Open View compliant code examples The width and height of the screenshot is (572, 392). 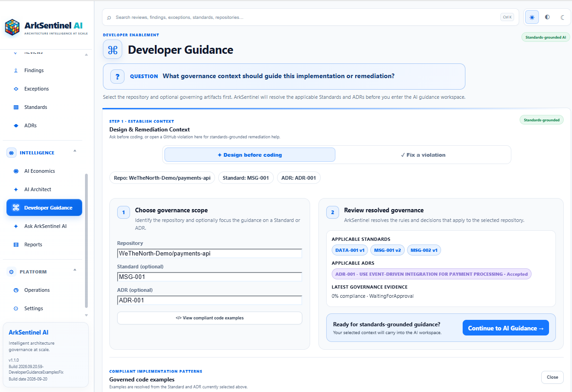point(210,318)
